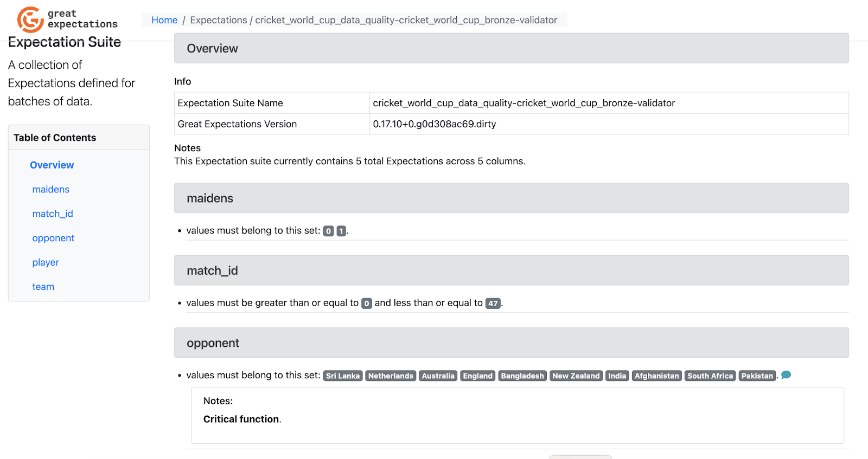
Task: Jump to match_id in table of contents
Action: [53, 214]
